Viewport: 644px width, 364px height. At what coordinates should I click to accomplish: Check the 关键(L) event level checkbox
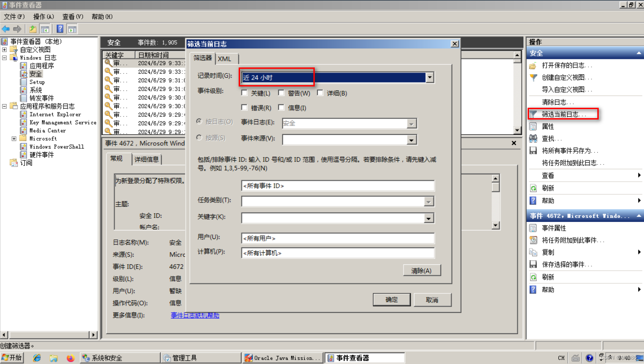click(x=245, y=93)
